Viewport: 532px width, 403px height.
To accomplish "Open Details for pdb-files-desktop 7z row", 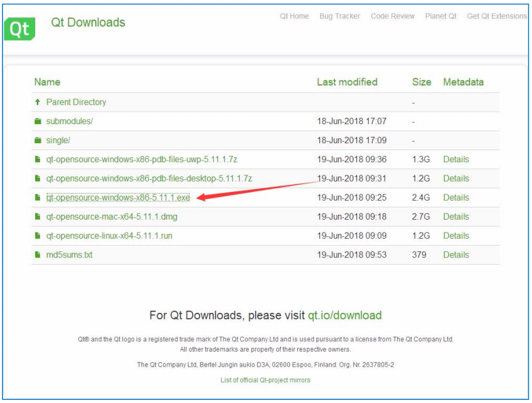I will coord(456,178).
